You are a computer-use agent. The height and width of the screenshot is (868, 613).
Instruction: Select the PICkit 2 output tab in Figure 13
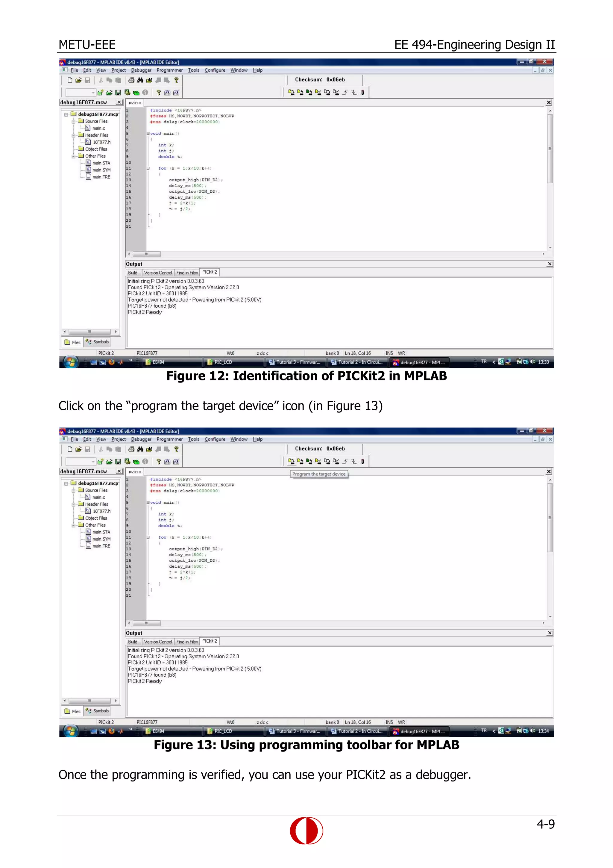coord(210,641)
